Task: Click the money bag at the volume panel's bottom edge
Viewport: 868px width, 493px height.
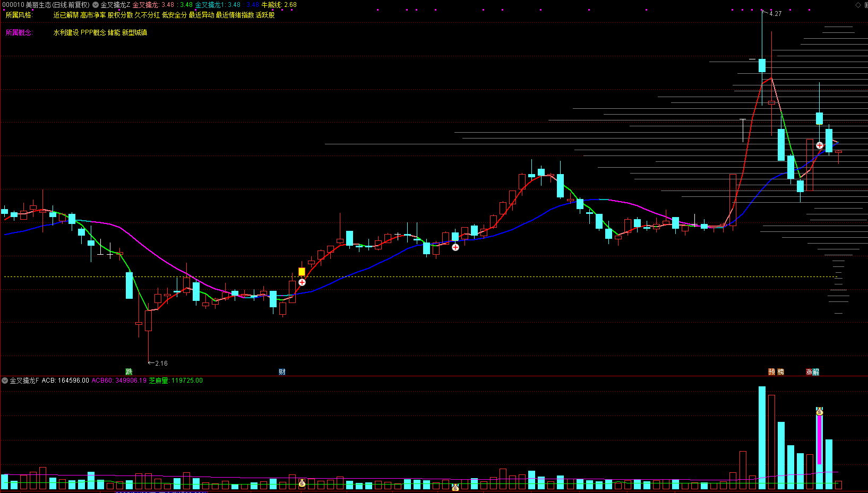Action: tap(455, 487)
